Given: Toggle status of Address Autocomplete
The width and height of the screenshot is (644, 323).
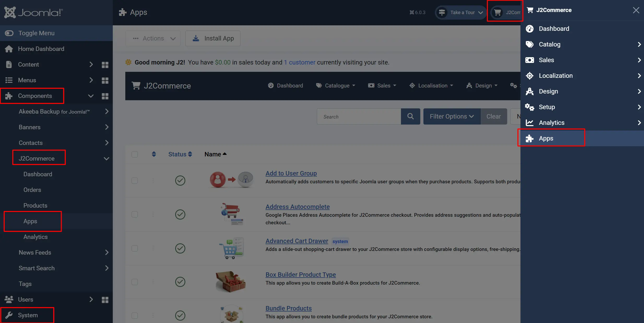Looking at the screenshot, I should pyautogui.click(x=180, y=214).
